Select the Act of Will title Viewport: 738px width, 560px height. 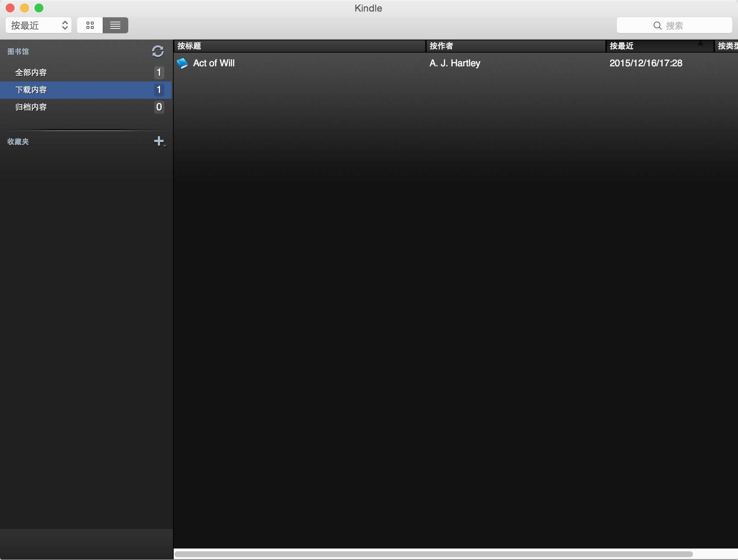[x=214, y=63]
